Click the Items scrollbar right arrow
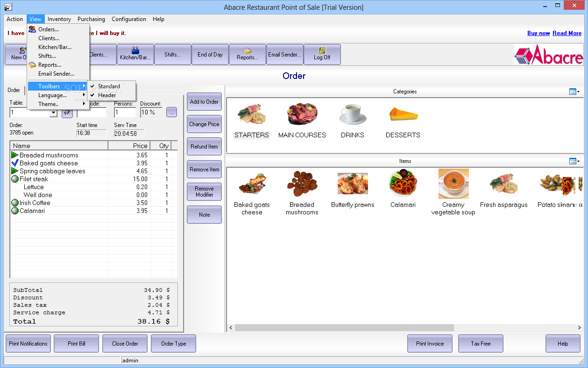The height and width of the screenshot is (368, 588). (580, 328)
